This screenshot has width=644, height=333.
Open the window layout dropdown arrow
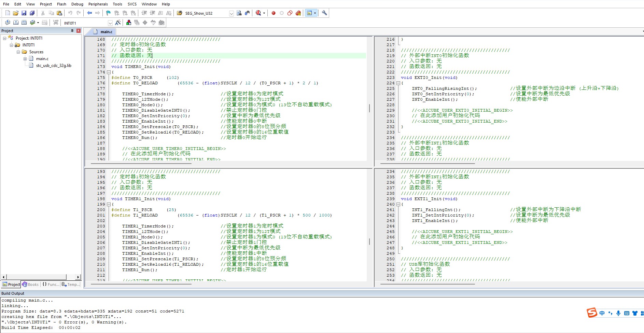(x=315, y=13)
